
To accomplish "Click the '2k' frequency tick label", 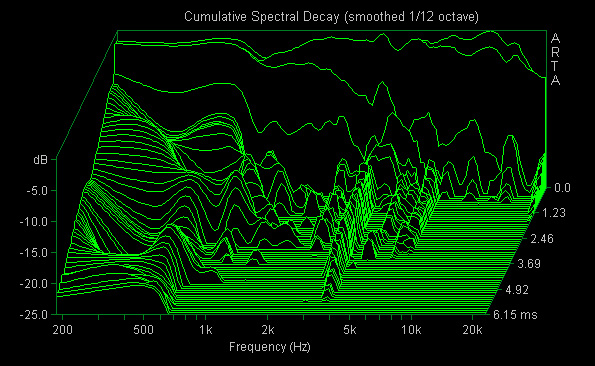I will click(268, 330).
